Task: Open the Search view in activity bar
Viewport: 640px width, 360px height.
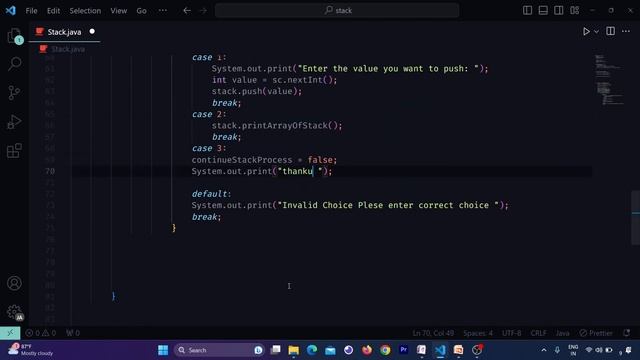Action: 14,64
